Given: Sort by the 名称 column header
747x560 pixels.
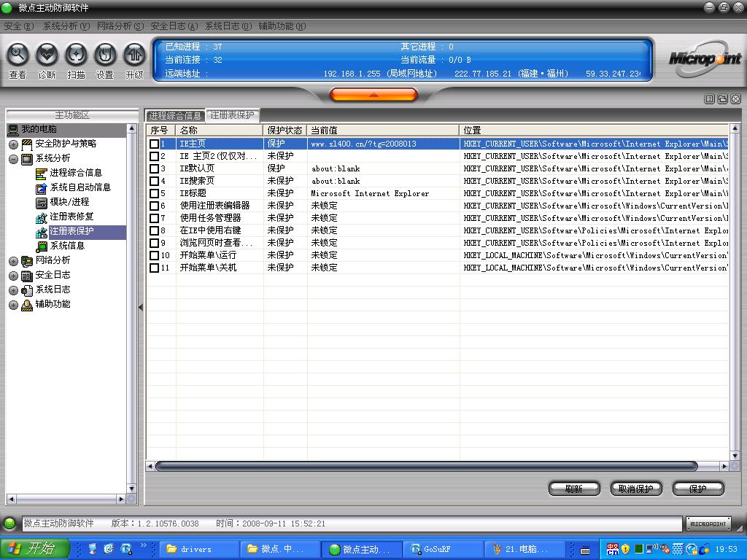Looking at the screenshot, I should tap(220, 130).
